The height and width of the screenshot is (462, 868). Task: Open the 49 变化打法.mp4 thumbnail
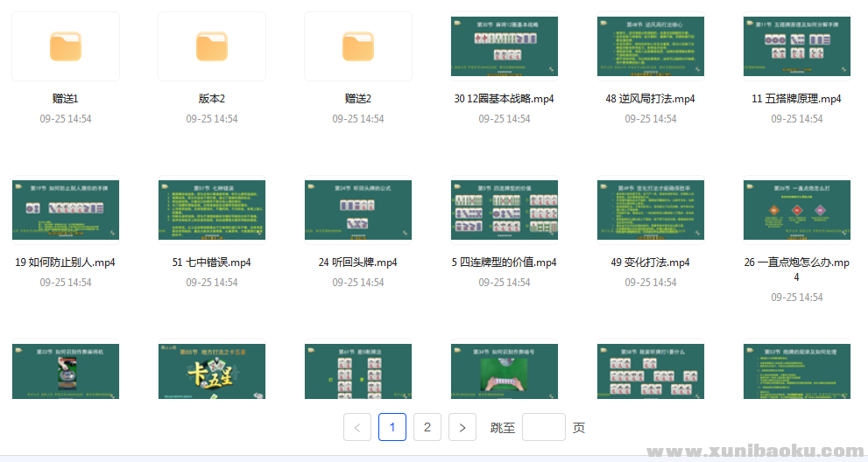click(651, 210)
